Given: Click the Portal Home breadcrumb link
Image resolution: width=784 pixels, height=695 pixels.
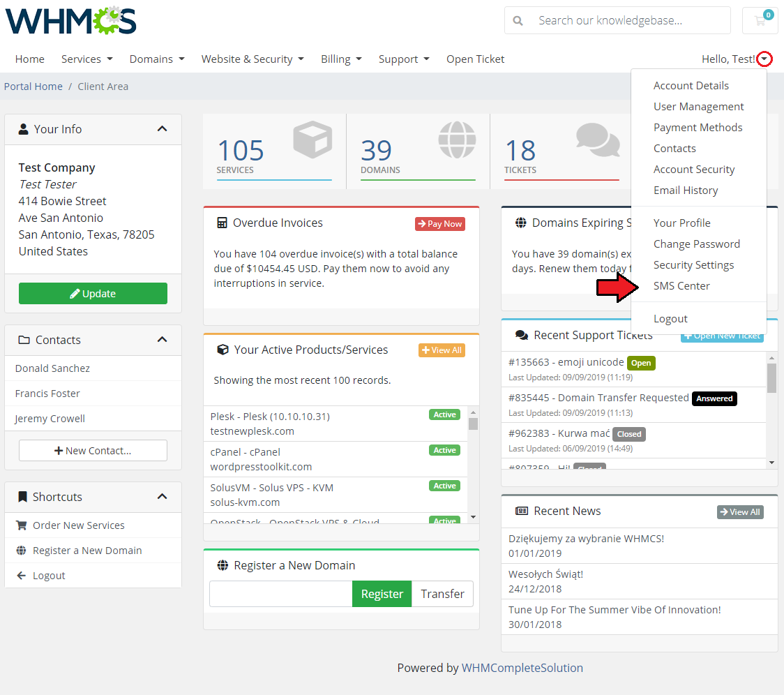Looking at the screenshot, I should (33, 86).
